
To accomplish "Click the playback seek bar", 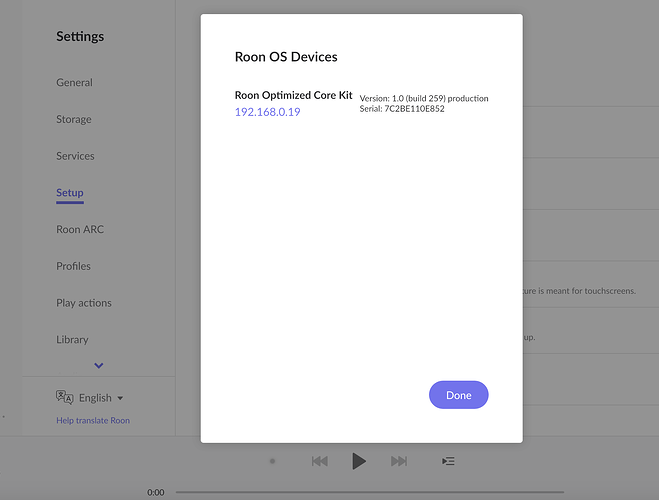I will pos(370,492).
